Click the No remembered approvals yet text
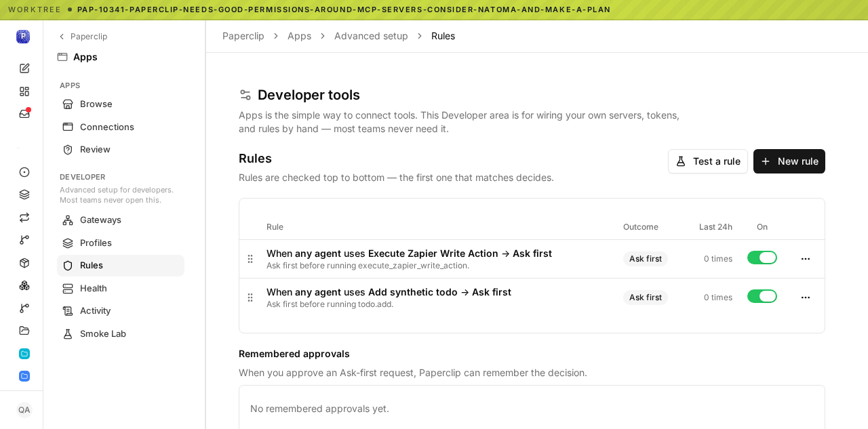The image size is (868, 429). [319, 409]
